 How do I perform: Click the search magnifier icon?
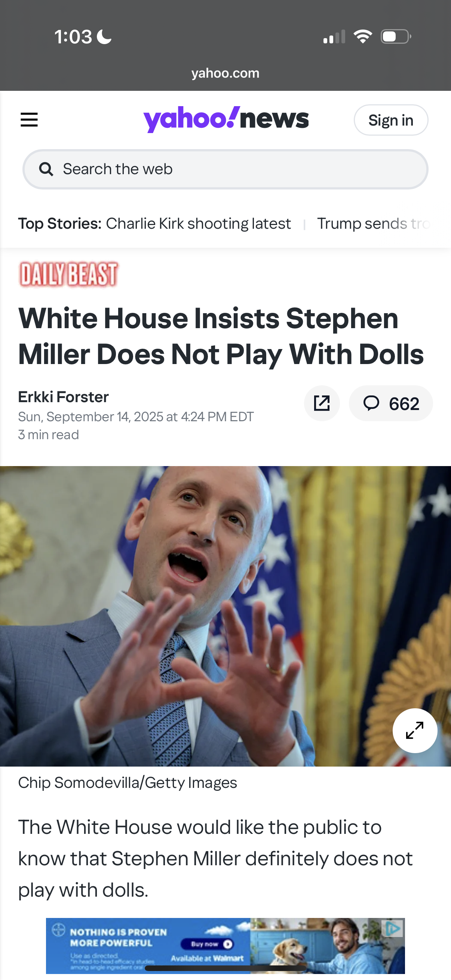point(46,169)
